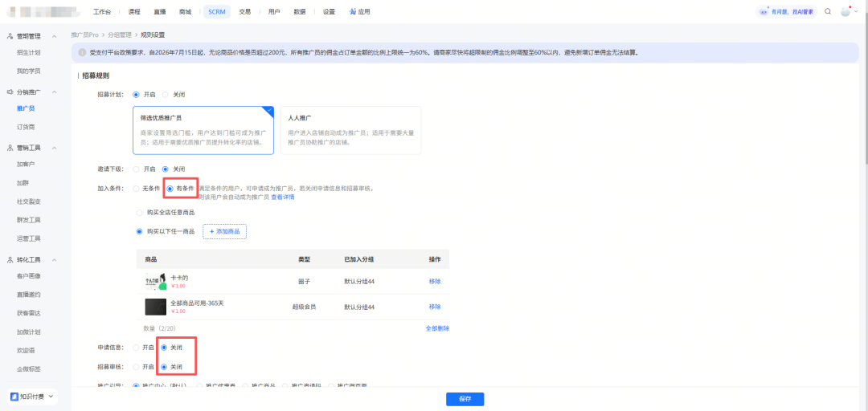This screenshot has height=411, width=868.
Task: Open the 交易 top tab
Action: point(244,11)
